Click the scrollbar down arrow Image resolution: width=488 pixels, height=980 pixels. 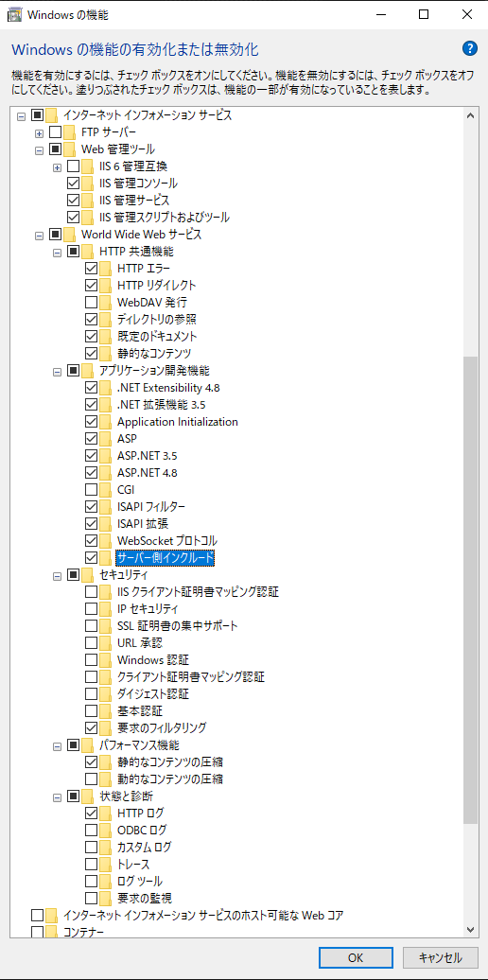[471, 929]
